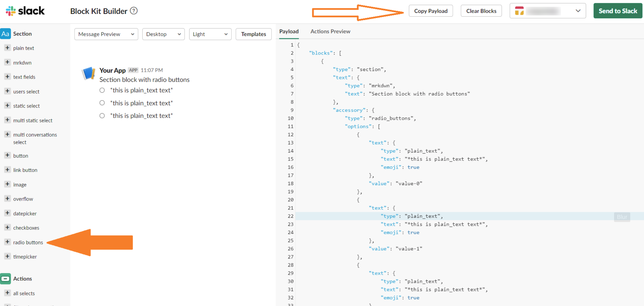Click the Slack logo
The width and height of the screenshot is (644, 306).
tap(25, 11)
